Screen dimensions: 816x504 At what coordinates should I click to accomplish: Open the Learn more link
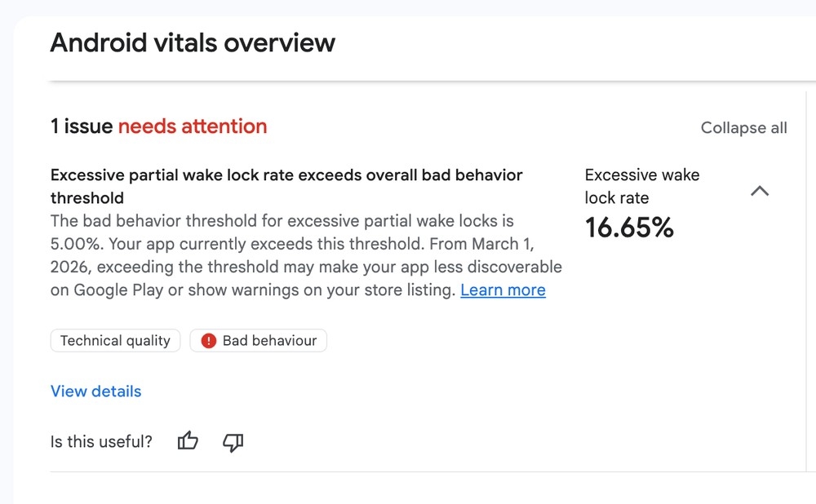coord(503,290)
